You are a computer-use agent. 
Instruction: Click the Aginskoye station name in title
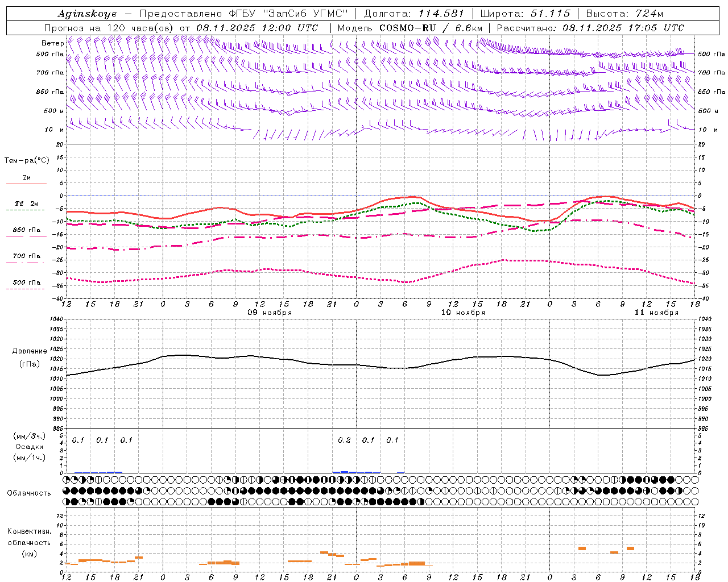point(87,14)
